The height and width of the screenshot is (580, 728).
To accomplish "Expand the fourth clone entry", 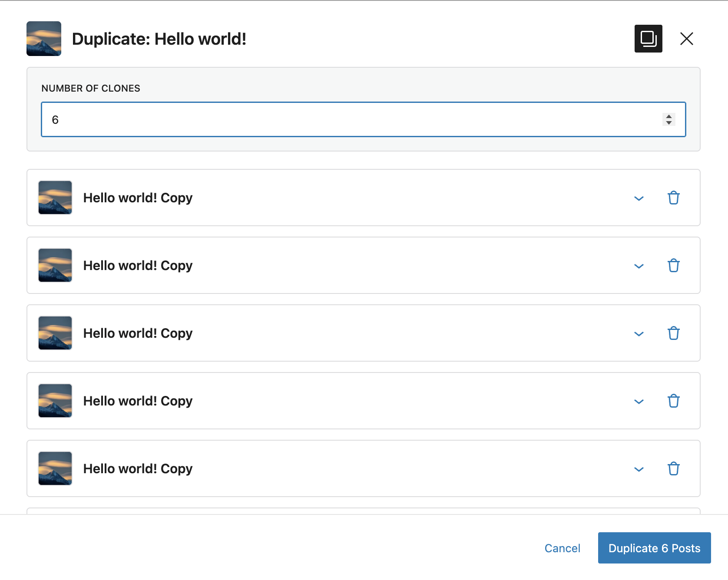I will (x=639, y=402).
